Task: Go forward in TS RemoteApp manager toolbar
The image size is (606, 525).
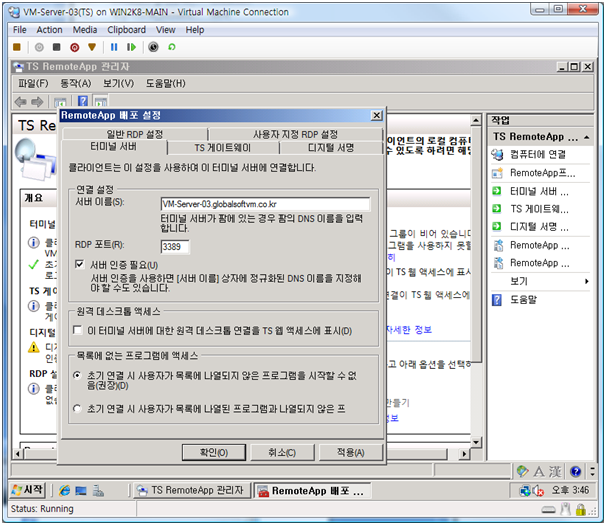Action: 37,102
